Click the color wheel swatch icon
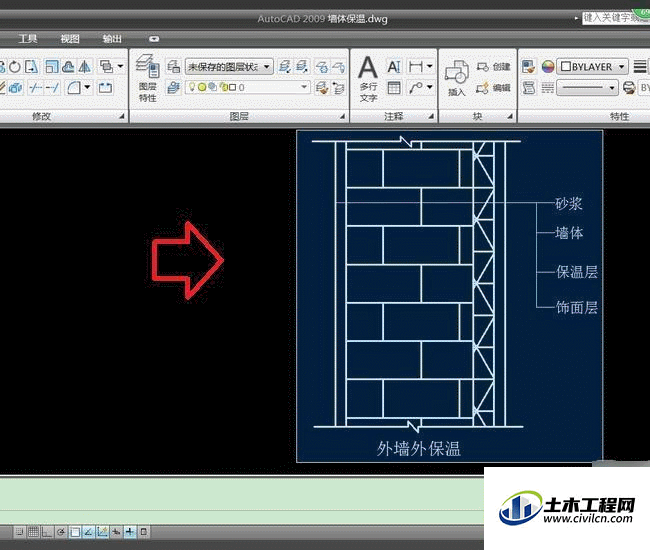This screenshot has width=650, height=550. tap(547, 66)
